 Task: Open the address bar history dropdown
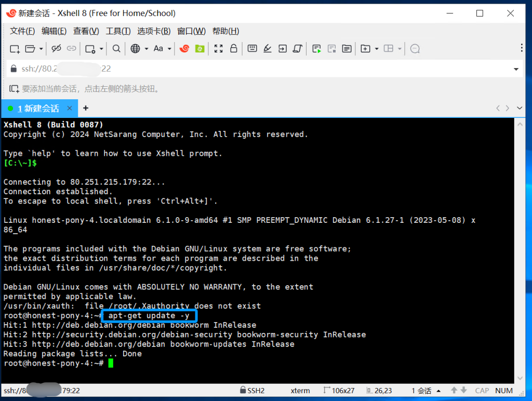[516, 69]
